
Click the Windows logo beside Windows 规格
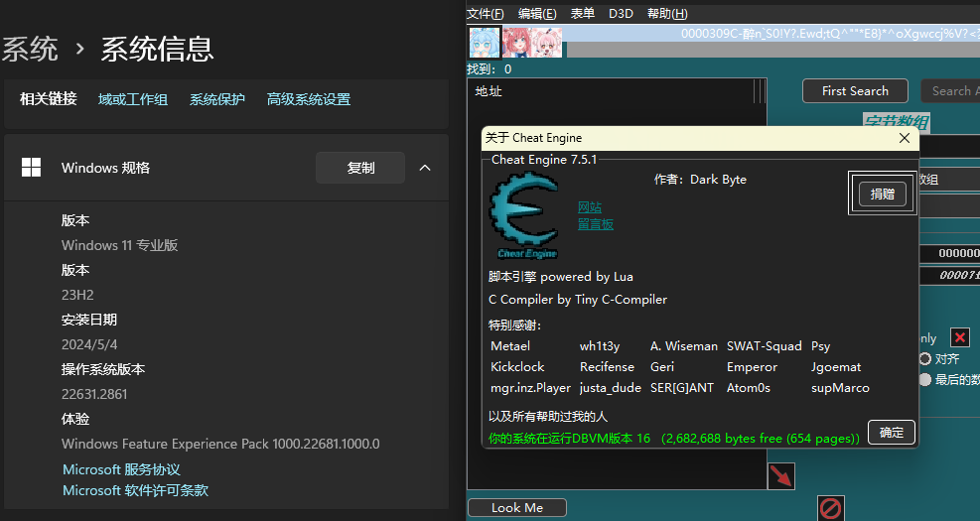click(31, 168)
